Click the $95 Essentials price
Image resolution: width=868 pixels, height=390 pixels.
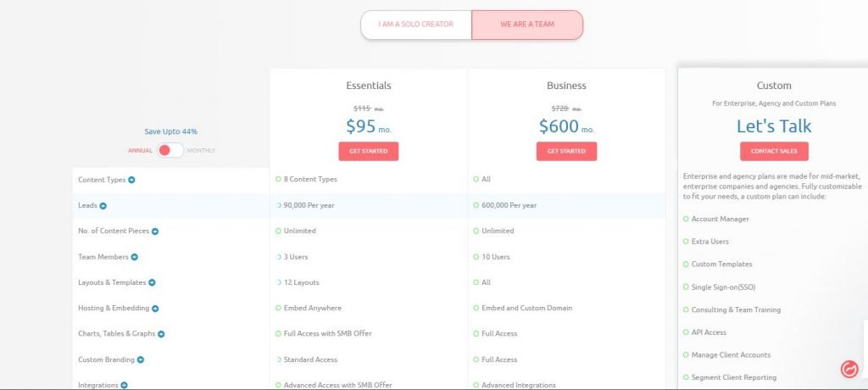[361, 126]
